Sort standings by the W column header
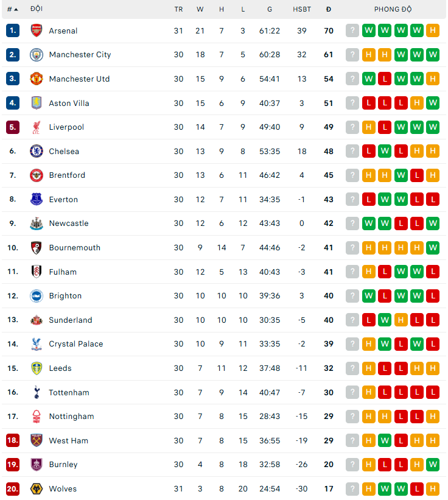 pos(200,9)
